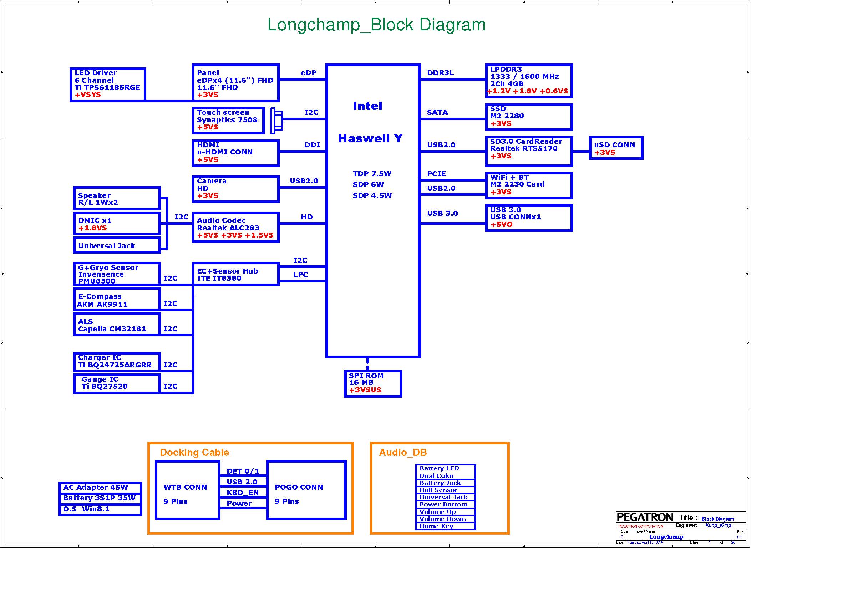The image size is (868, 596).
Task: Click the PEGATRON logo in title block
Action: tap(645, 517)
